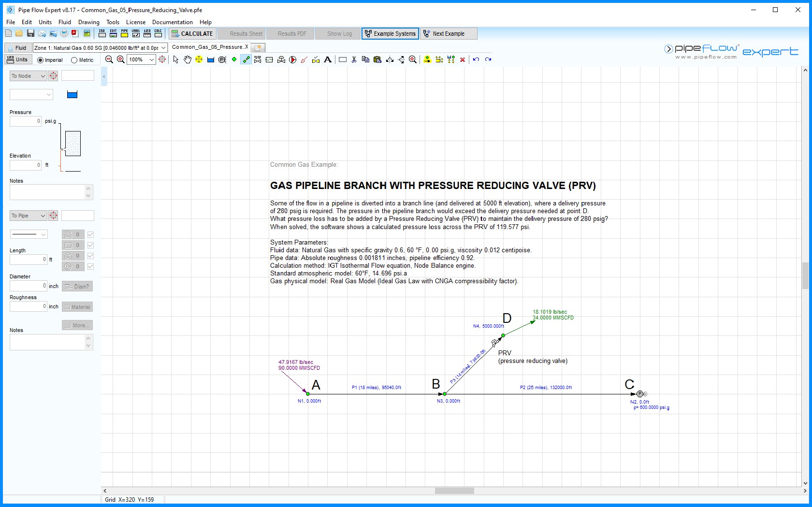Click the undo arrow icon
Image resolution: width=812 pixels, height=507 pixels.
tap(476, 59)
